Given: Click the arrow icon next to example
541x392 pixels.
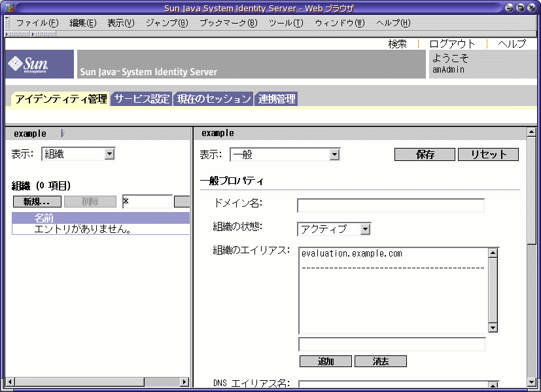Looking at the screenshot, I should click(x=63, y=134).
